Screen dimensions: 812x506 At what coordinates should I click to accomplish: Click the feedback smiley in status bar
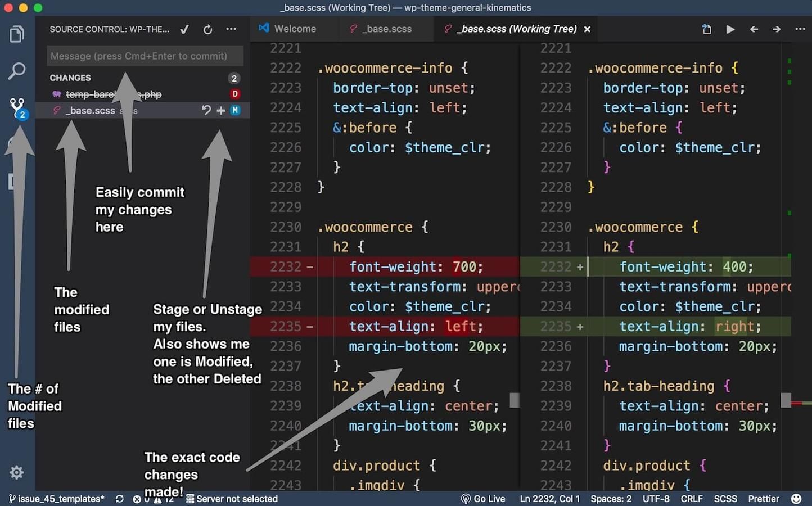tap(796, 499)
